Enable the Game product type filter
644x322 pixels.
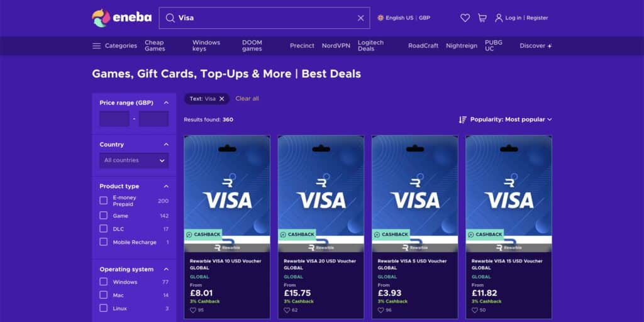(x=104, y=215)
